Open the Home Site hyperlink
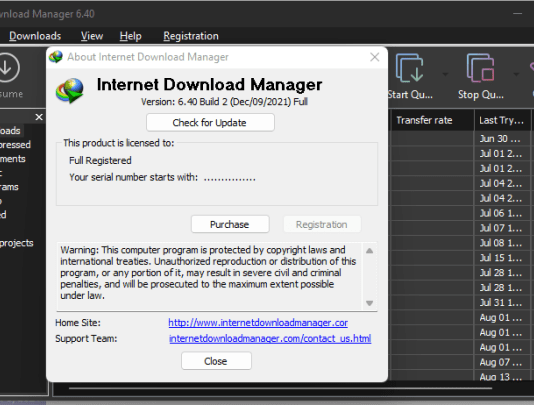Viewport: 534px width, 405px height. 258,323
